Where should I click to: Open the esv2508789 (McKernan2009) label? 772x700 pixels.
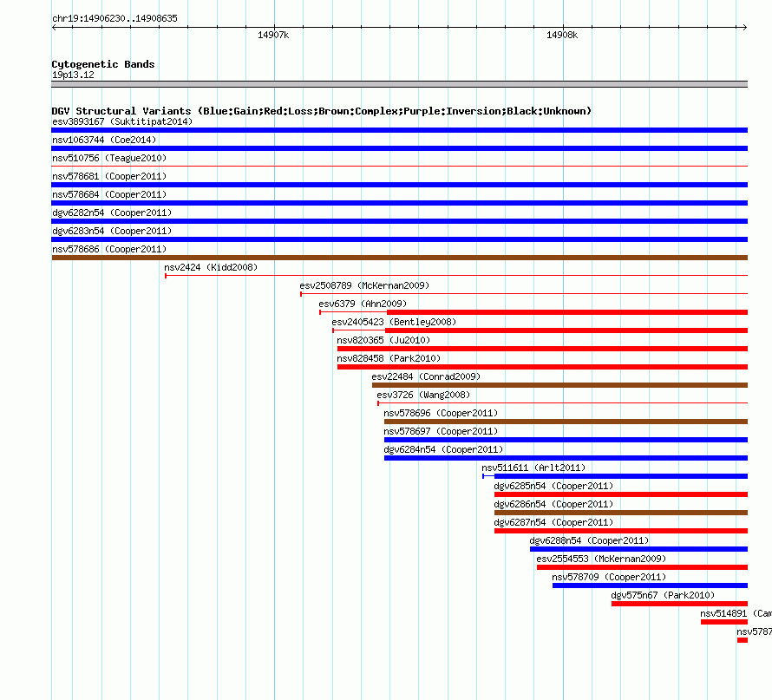click(364, 285)
